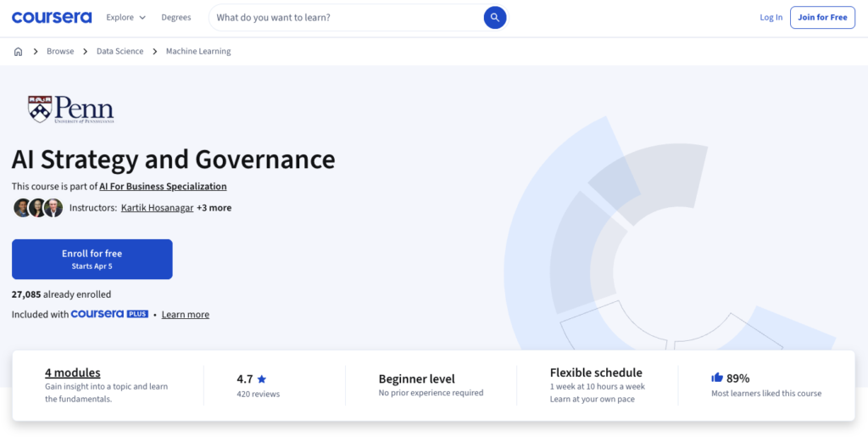Click the Coursera logo

pos(52,17)
